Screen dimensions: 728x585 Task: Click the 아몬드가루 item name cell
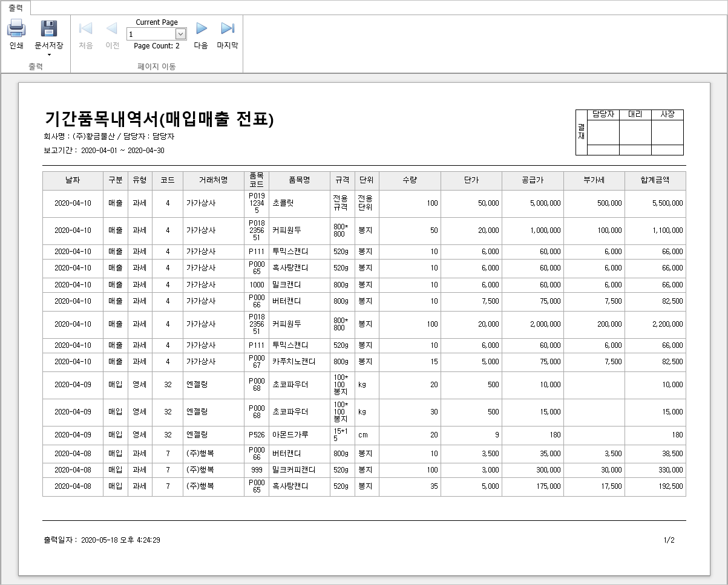pyautogui.click(x=300, y=435)
